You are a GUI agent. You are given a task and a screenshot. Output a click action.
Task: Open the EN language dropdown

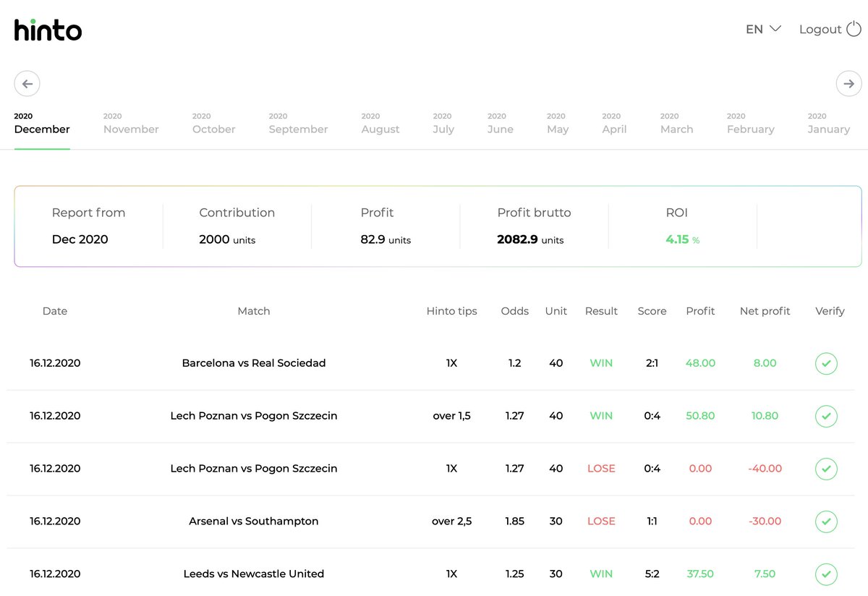pyautogui.click(x=763, y=29)
